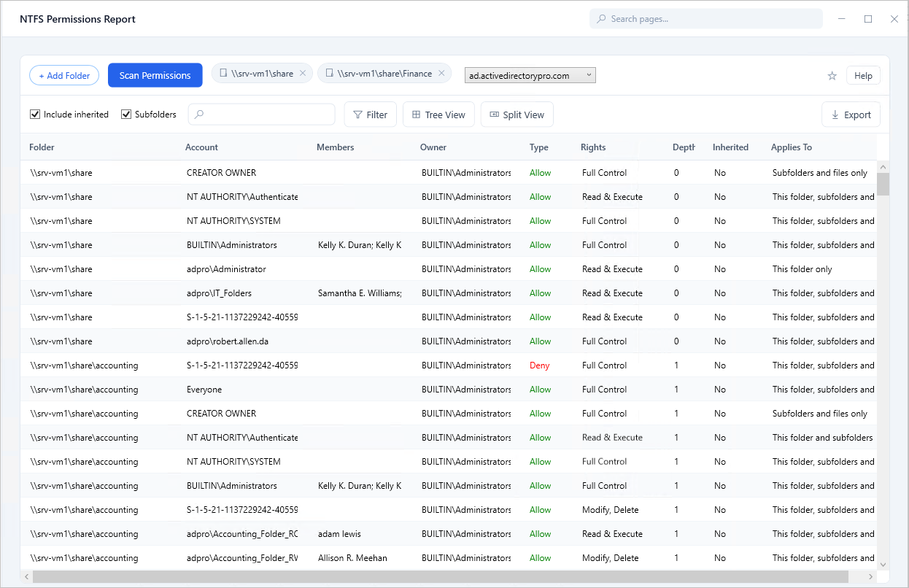This screenshot has width=909, height=588.
Task: Click the vertical scrollbar thumb
Action: pyautogui.click(x=883, y=184)
